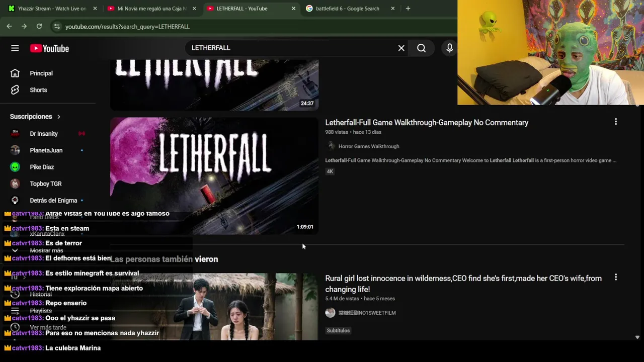The height and width of the screenshot is (362, 644).
Task: Click the 'Las personas también vieron' heading
Action: (x=164, y=259)
